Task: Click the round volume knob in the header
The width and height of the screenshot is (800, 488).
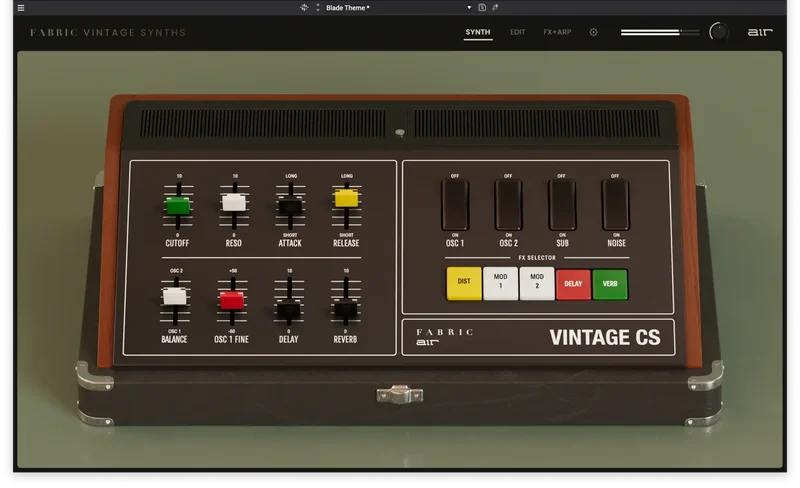Action: click(719, 32)
